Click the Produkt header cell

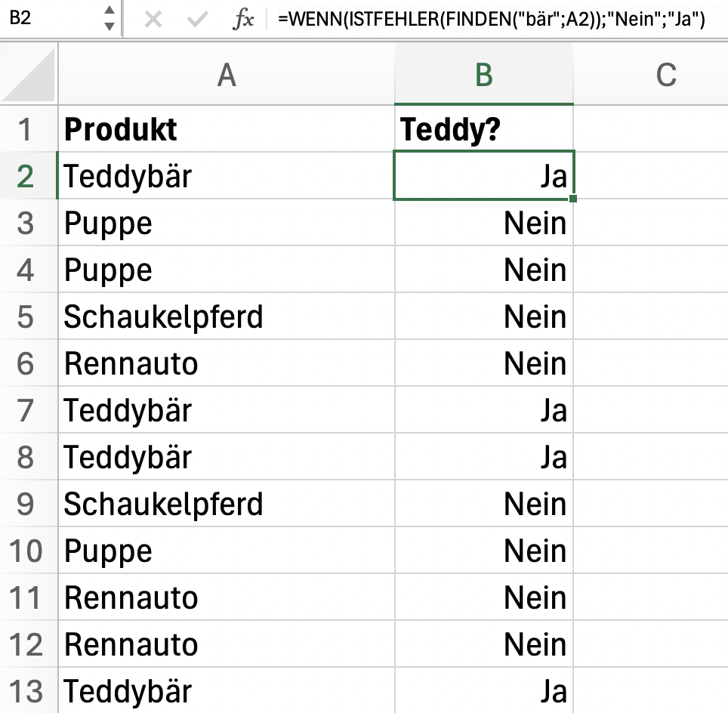[x=227, y=128]
